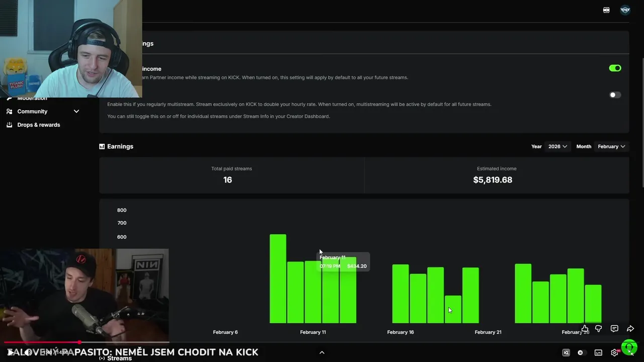Click the Streams section broadcast icon
The image size is (644, 362).
click(x=102, y=358)
